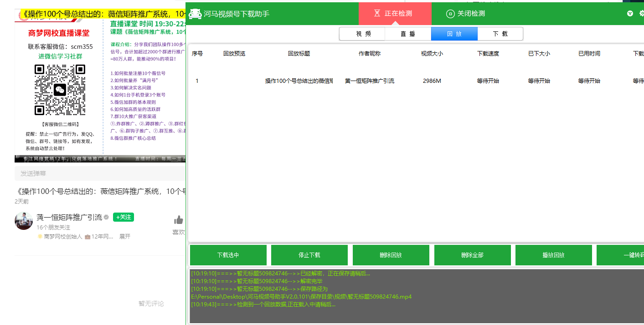Screen dimensions: 644x325
Task: Click 等待开始 under 已用时间 column
Action: [589, 81]
